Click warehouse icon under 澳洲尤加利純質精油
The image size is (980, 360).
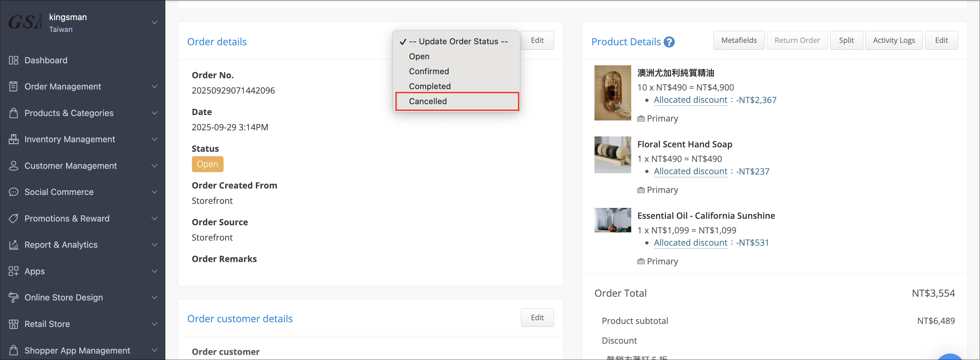coord(641,119)
